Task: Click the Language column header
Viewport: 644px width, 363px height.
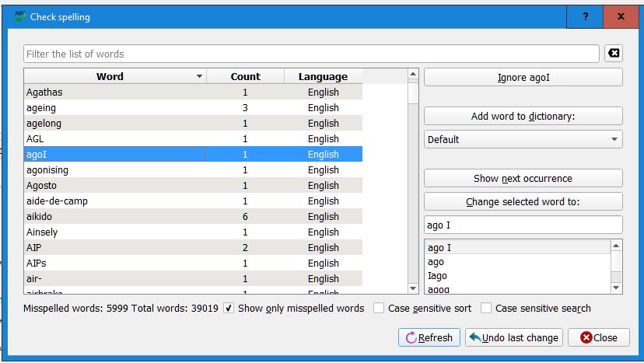Action: click(323, 77)
